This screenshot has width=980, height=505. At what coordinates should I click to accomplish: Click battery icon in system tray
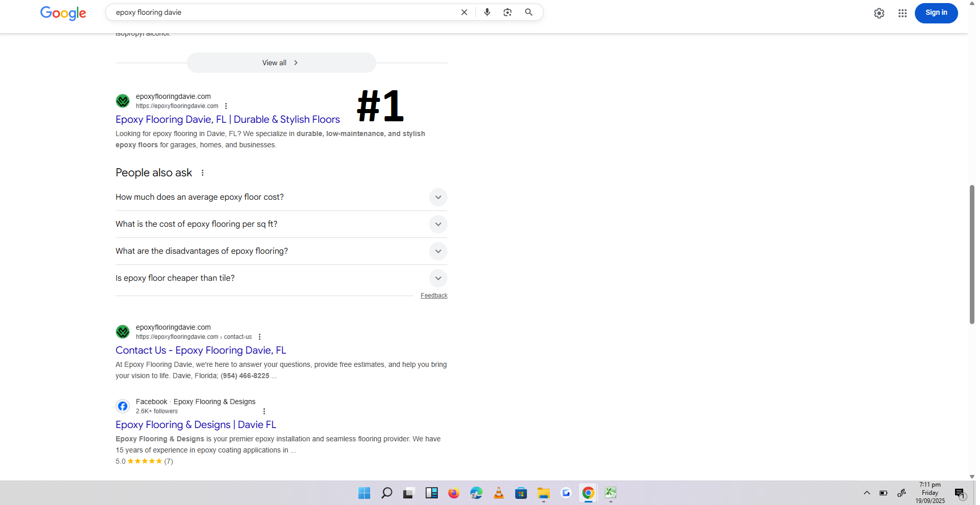pos(883,493)
